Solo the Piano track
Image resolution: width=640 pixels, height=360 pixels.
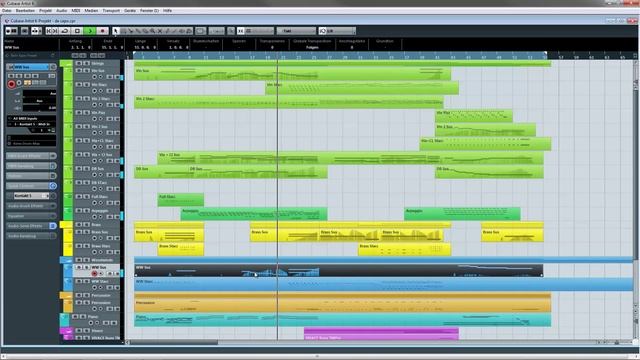(x=83, y=316)
